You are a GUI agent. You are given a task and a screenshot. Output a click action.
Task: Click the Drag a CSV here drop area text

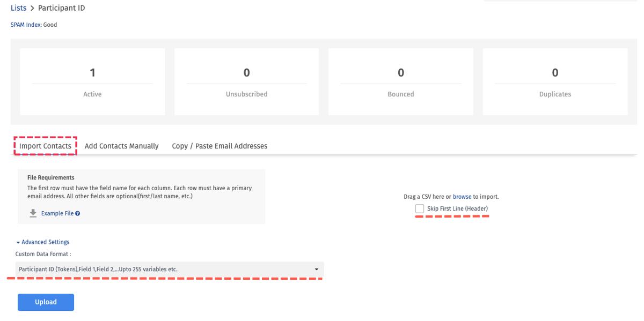pos(427,197)
